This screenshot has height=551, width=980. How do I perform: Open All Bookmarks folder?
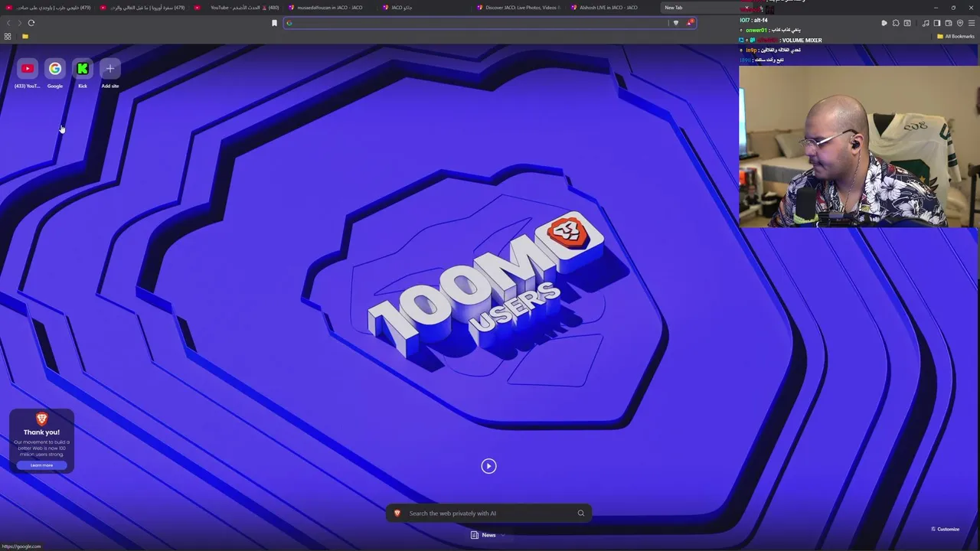coord(955,36)
